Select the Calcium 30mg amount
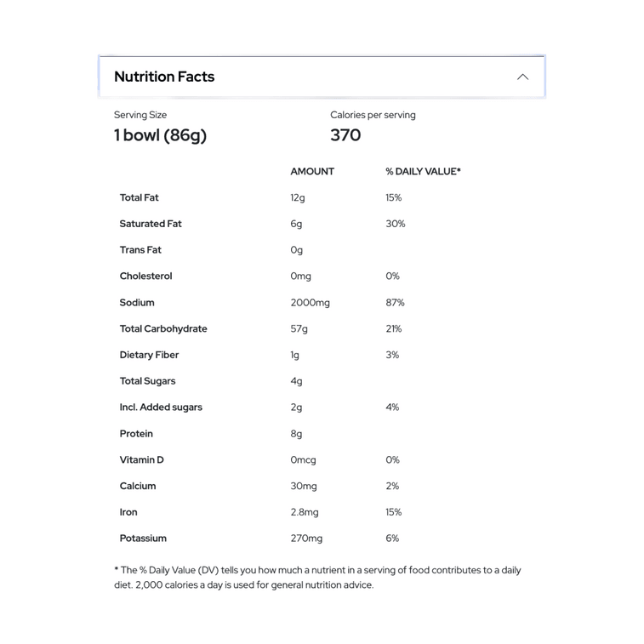Screen dimensions: 644x644 pyautogui.click(x=304, y=487)
